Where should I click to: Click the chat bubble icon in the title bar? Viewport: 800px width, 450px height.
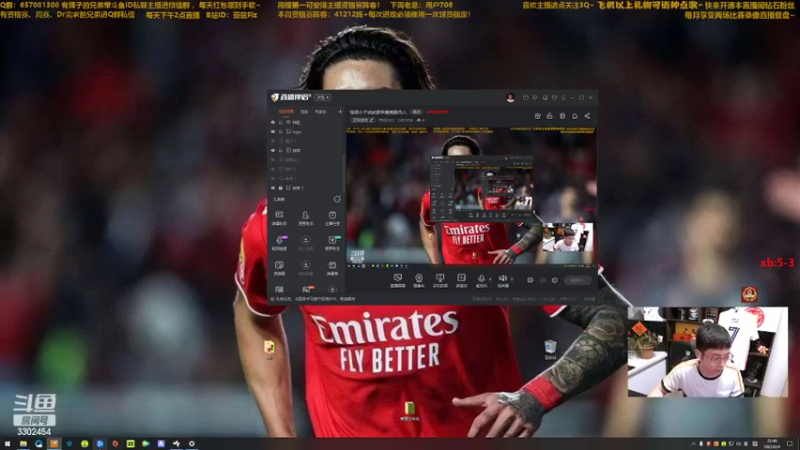point(535,97)
